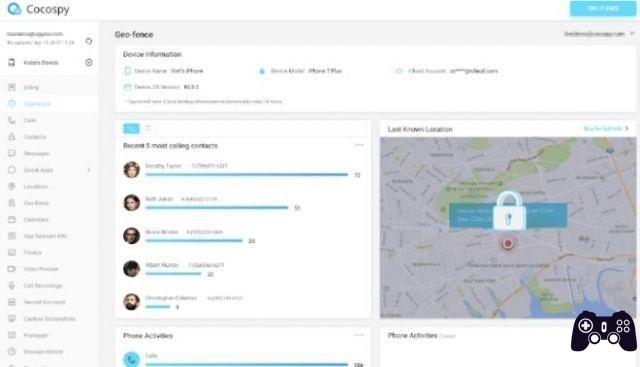Open the account email dropdown at top right

[x=599, y=34]
